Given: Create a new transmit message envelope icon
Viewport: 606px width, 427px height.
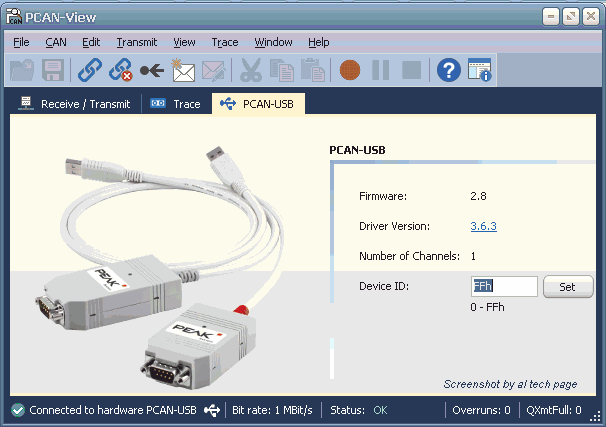Looking at the screenshot, I should tap(182, 70).
